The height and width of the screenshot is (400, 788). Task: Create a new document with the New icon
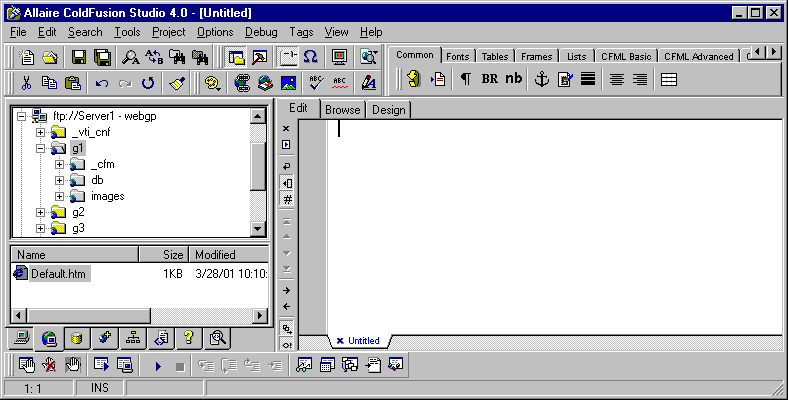click(27, 57)
